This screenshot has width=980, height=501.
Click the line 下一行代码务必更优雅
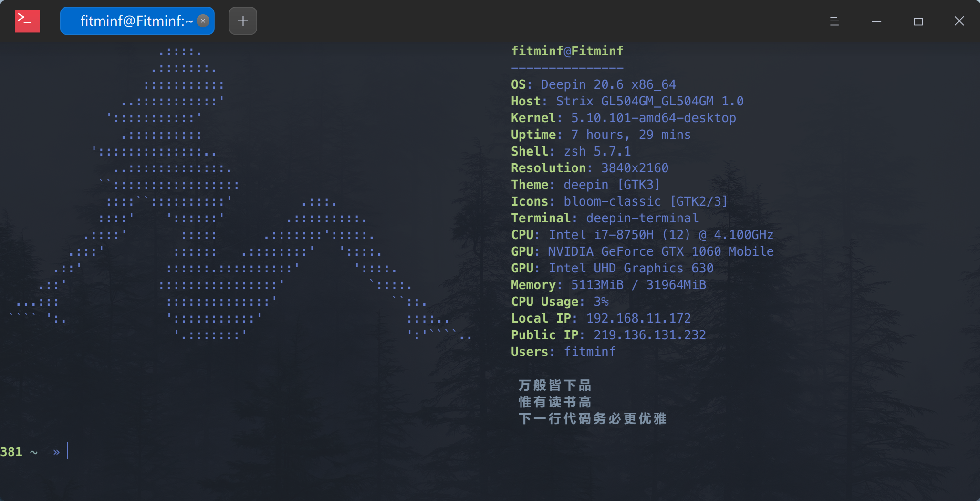(593, 418)
